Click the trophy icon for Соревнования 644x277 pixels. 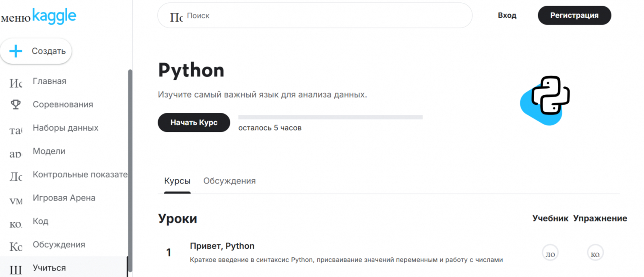[16, 104]
